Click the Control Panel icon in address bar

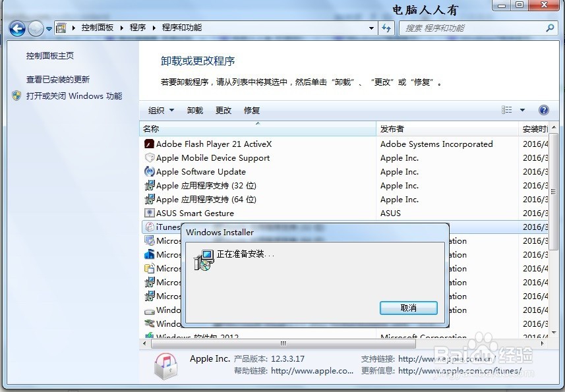pos(61,28)
